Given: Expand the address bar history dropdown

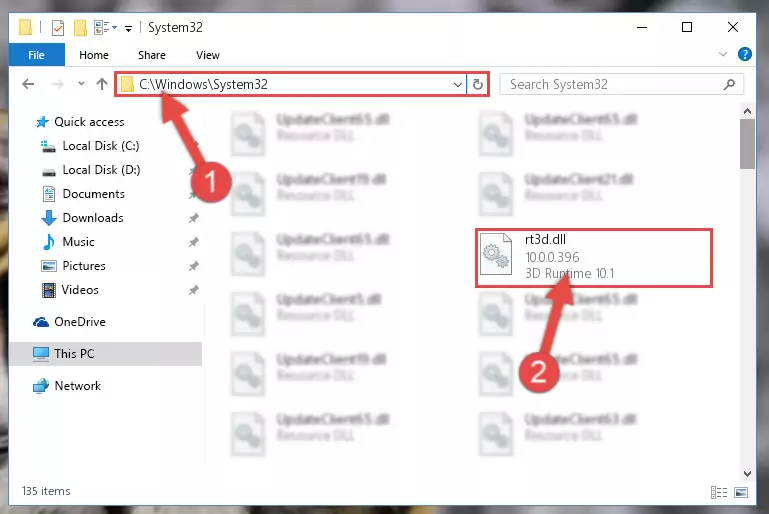Looking at the screenshot, I should 458,84.
